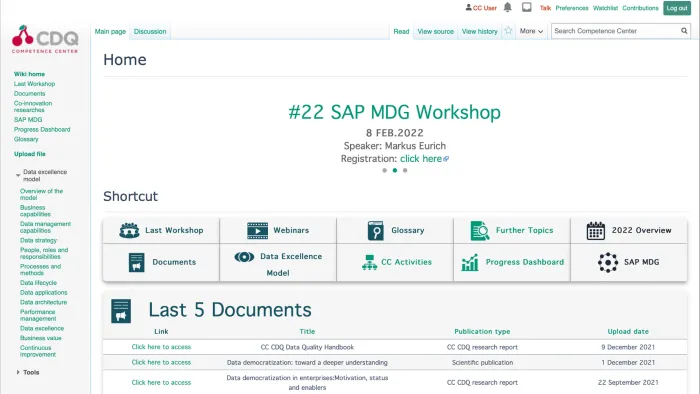This screenshot has height=394, width=700.
Task: Click the CC Activities hierarchy icon
Action: coord(369,262)
